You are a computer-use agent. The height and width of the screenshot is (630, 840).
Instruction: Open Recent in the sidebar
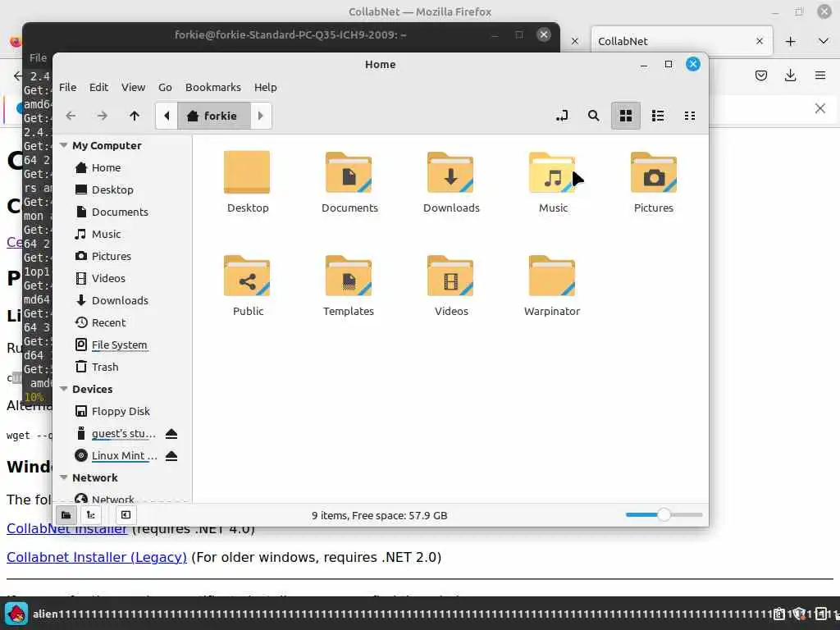108,322
